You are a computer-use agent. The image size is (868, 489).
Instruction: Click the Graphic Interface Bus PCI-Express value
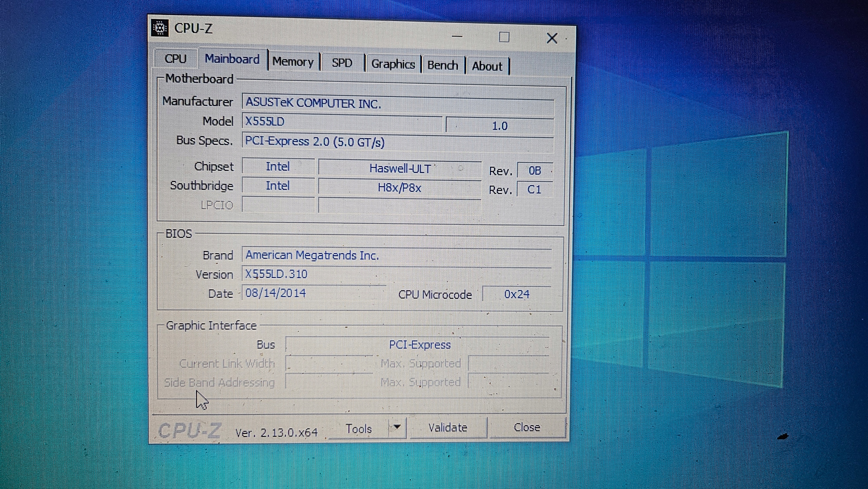pos(419,345)
